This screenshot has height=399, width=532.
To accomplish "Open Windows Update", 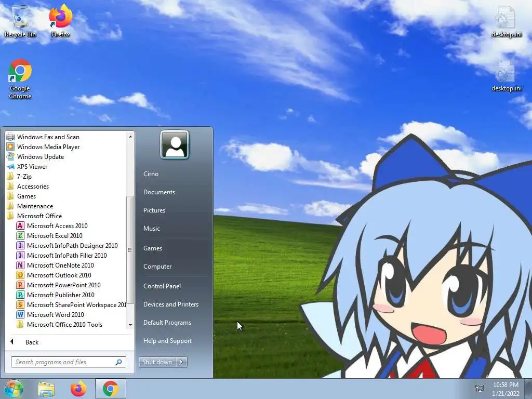I will [35, 156].
